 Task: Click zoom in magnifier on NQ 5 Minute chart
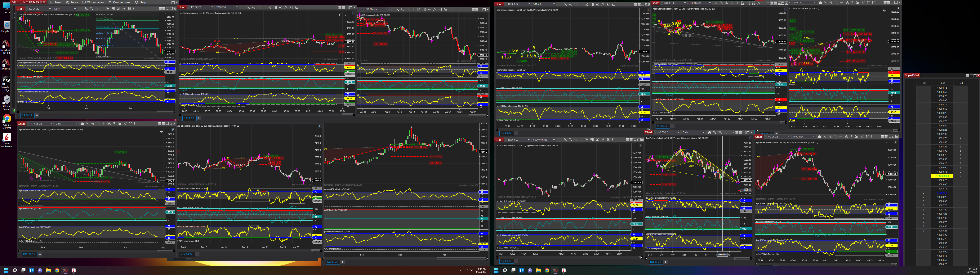[x=570, y=4]
